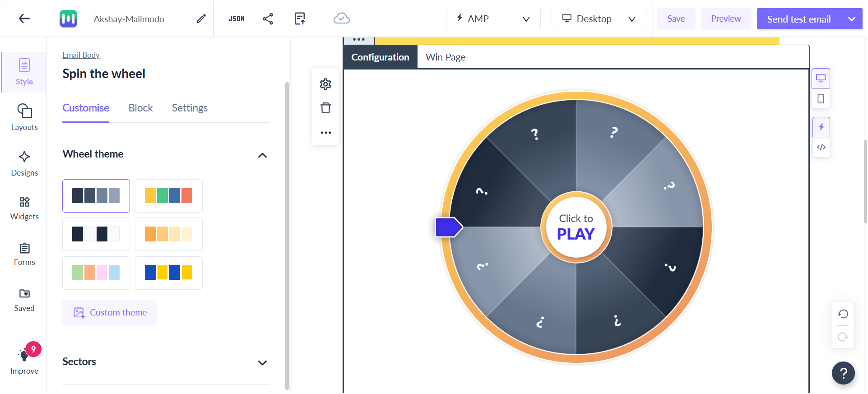The image size is (868, 394).
Task: Select the blue and yellow wheel theme
Action: click(169, 273)
